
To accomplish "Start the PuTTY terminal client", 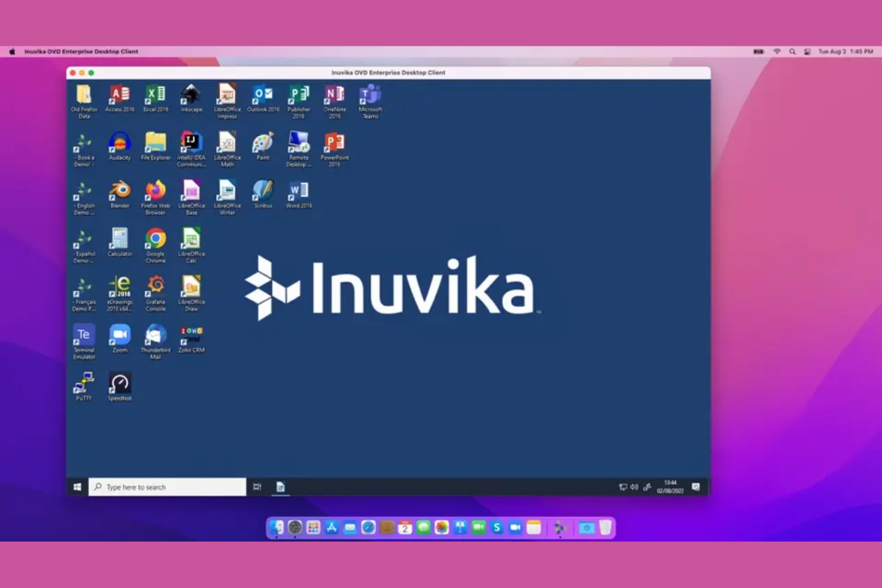I will (x=84, y=381).
